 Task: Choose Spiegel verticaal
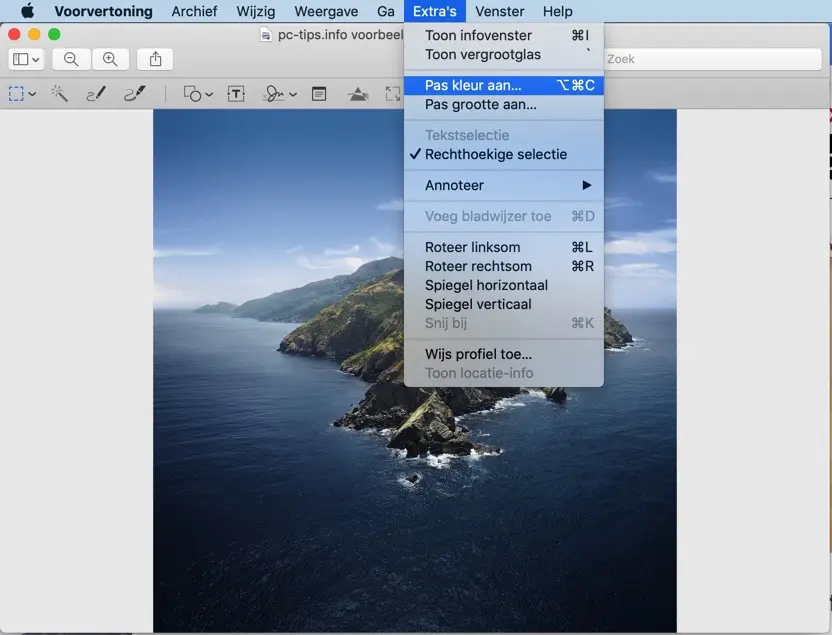pos(504,304)
